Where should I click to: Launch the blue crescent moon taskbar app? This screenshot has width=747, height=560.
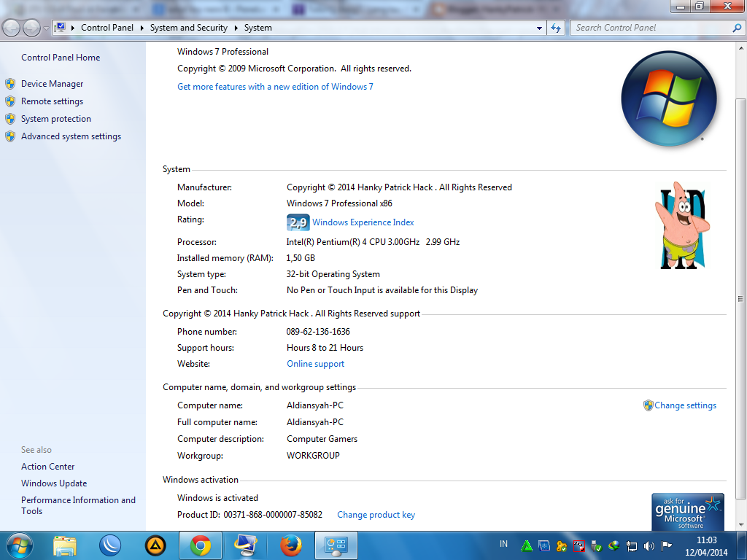pos(110,545)
